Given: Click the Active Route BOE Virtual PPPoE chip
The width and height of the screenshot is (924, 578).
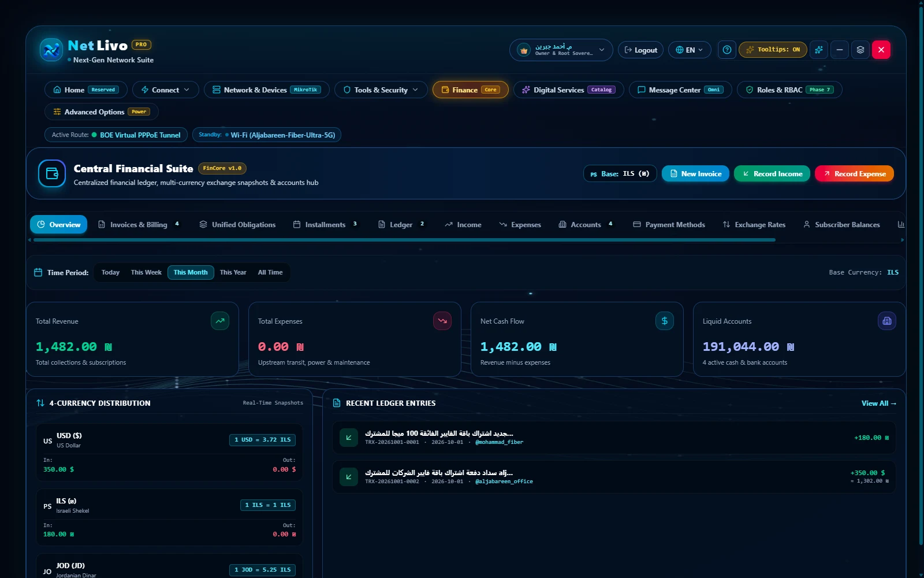Looking at the screenshot, I should (116, 135).
